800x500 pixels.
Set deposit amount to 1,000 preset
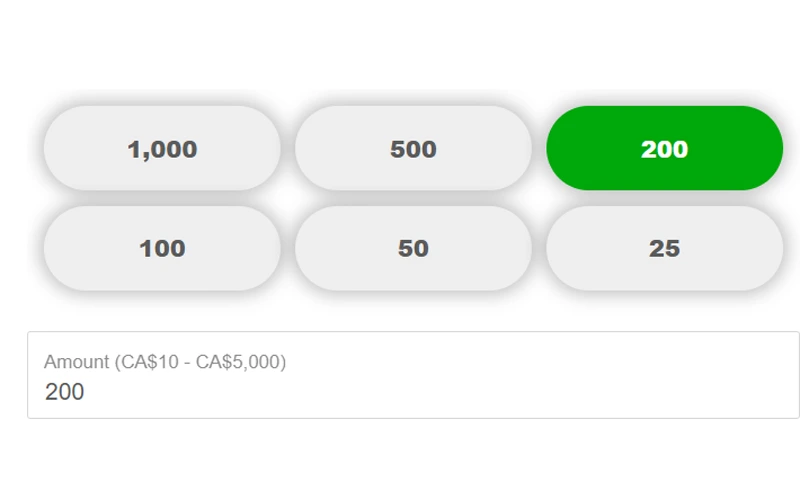162,148
